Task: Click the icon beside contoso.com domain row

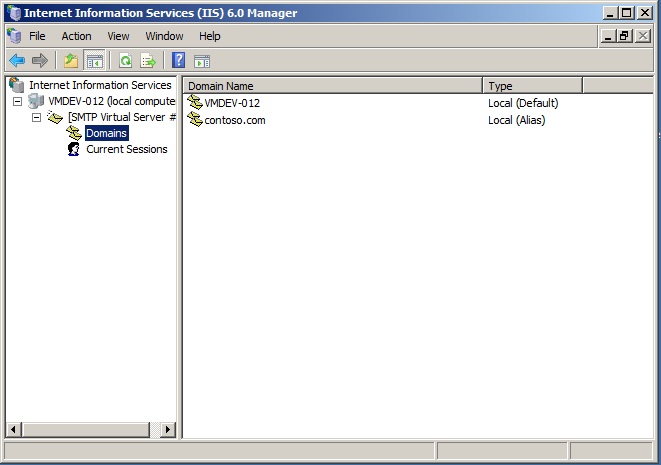Action: [195, 120]
